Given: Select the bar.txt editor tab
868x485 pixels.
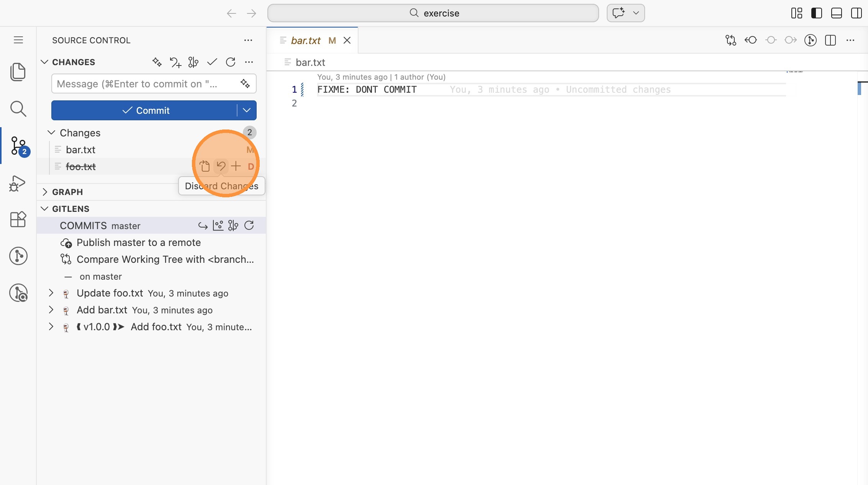Looking at the screenshot, I should click(x=306, y=40).
